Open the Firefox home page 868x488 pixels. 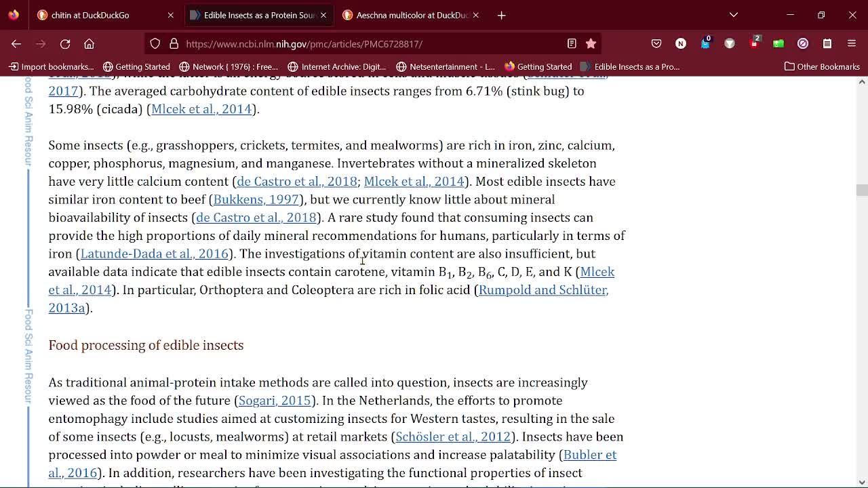[x=89, y=43]
